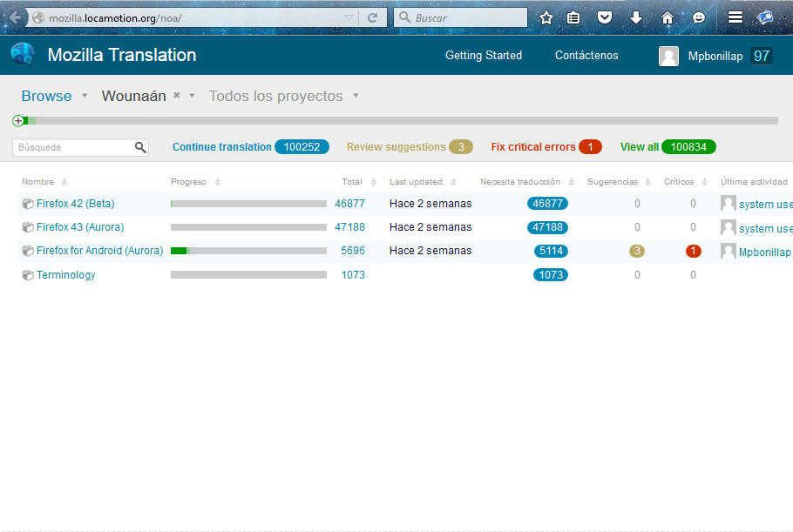
Task: Click the package icon beside Firefox 43 (Aurora)
Action: (x=28, y=227)
